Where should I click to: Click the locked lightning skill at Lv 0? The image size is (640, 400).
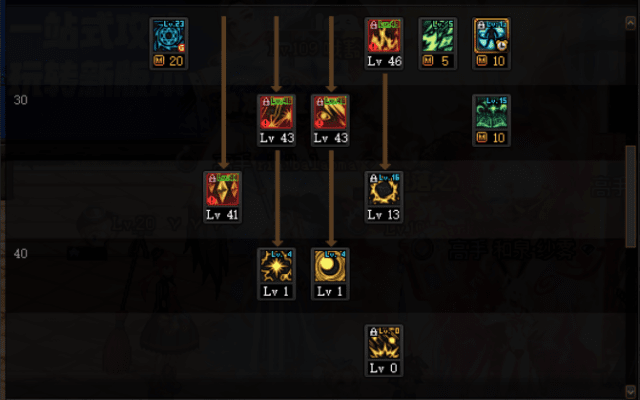pyautogui.click(x=384, y=343)
